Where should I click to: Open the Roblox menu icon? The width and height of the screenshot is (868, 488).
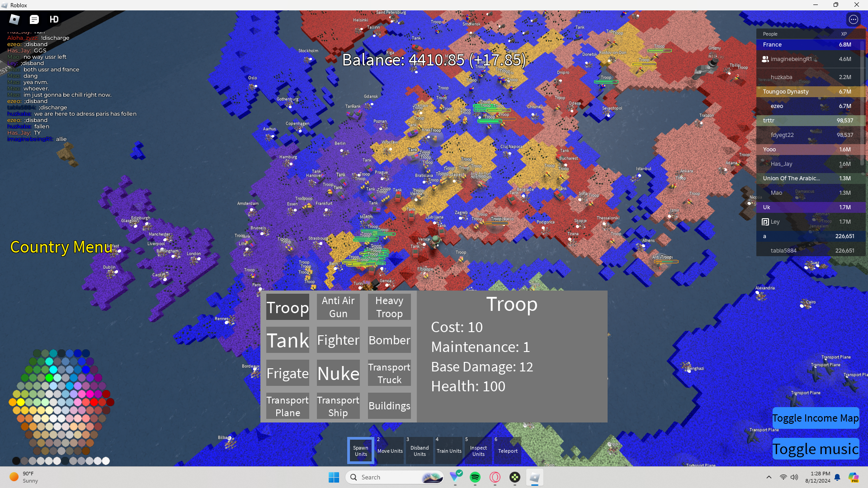pyautogui.click(x=14, y=19)
